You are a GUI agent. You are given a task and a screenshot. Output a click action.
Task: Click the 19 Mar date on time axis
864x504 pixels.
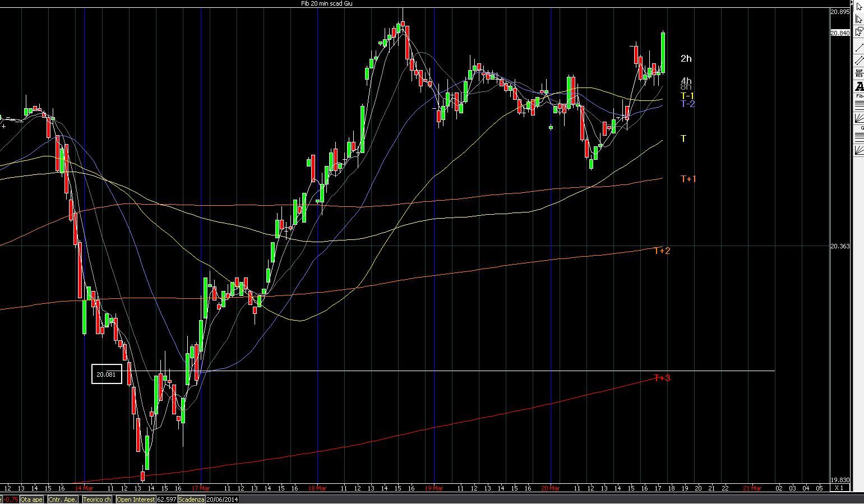pos(434,488)
